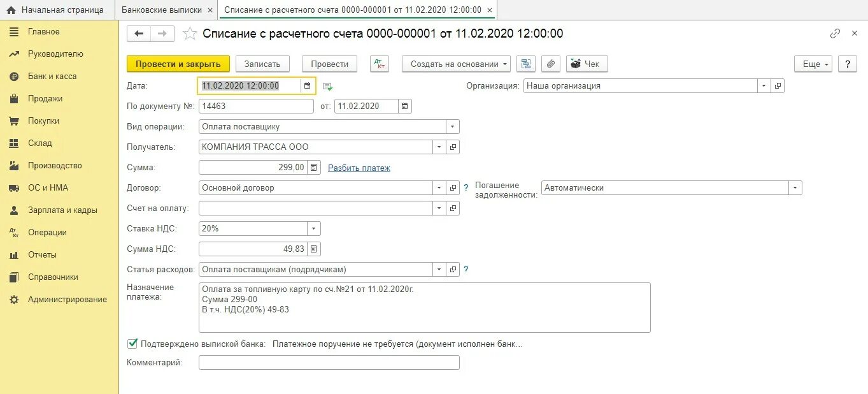Image resolution: width=868 pixels, height=394 pixels.
Task: Click into По документу № field
Action: pos(256,106)
